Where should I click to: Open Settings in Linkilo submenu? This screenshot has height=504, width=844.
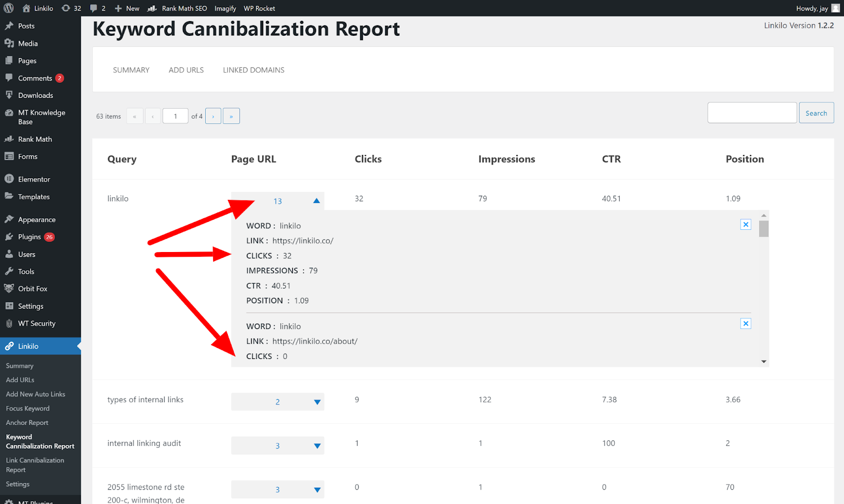click(x=18, y=484)
